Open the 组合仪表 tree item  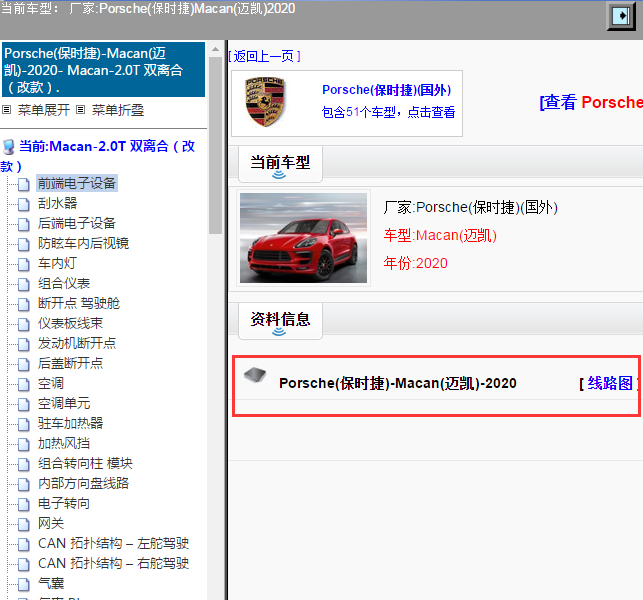pos(64,283)
